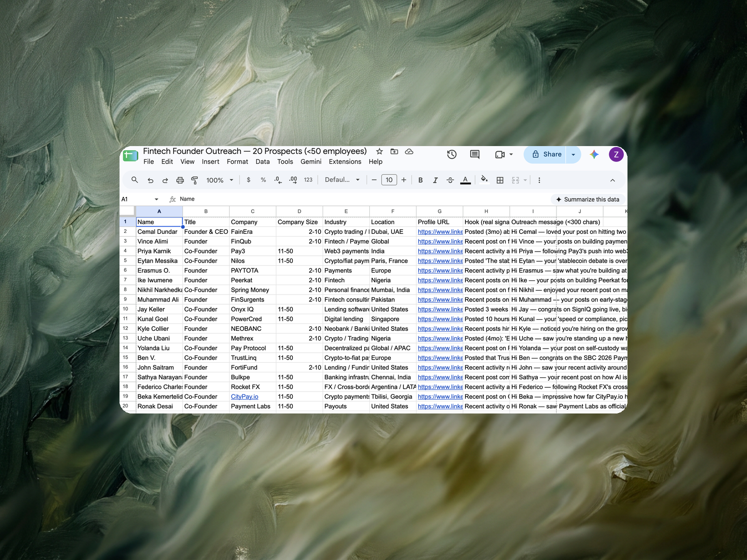Activate the paint format tool
This screenshot has width=747, height=560.
click(x=195, y=180)
